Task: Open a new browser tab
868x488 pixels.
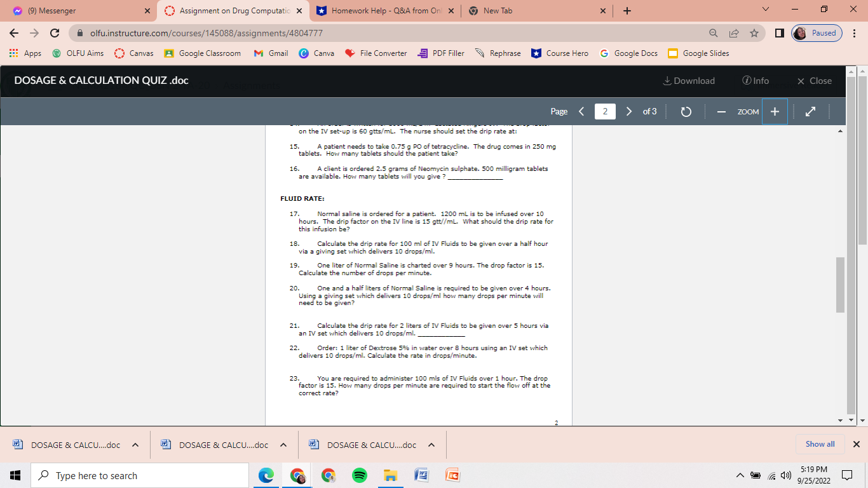Action: (x=627, y=11)
